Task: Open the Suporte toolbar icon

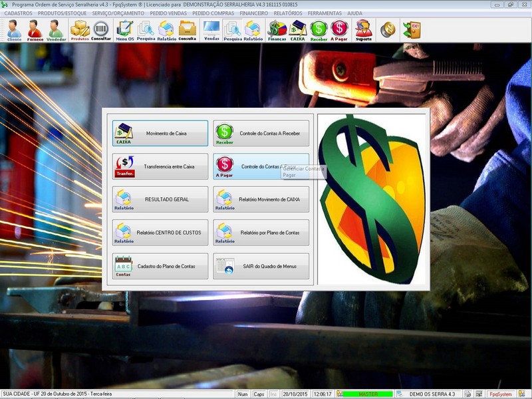Action: [364, 30]
